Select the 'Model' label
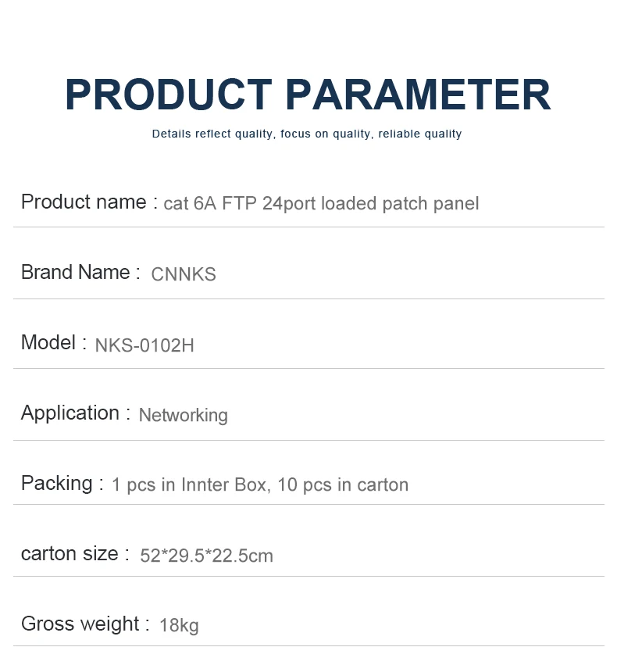The width and height of the screenshot is (617, 672). tap(48, 343)
